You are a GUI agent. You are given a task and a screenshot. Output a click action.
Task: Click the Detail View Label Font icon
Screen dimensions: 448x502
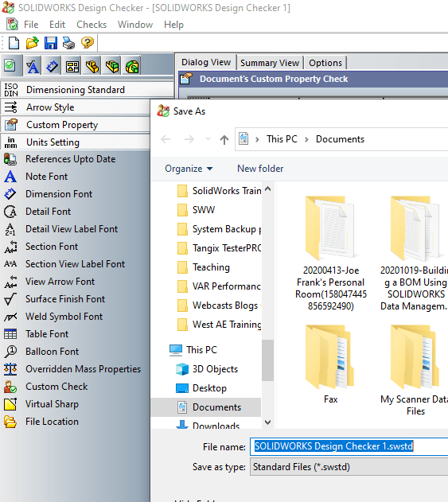click(x=10, y=229)
